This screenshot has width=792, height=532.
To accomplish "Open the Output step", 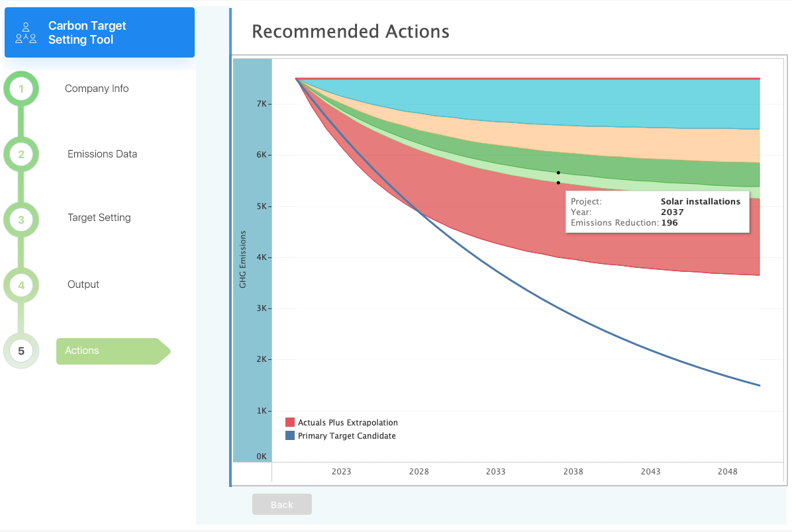I will [83, 285].
